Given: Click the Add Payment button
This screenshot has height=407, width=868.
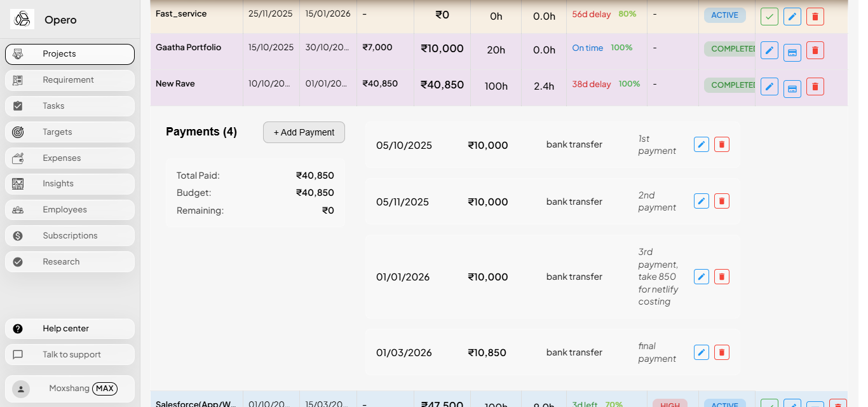Looking at the screenshot, I should tap(304, 132).
